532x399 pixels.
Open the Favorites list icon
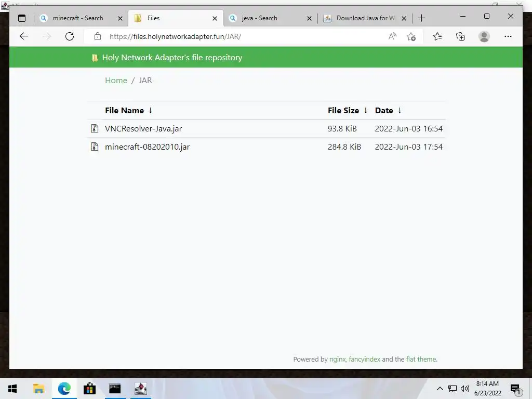[437, 36]
